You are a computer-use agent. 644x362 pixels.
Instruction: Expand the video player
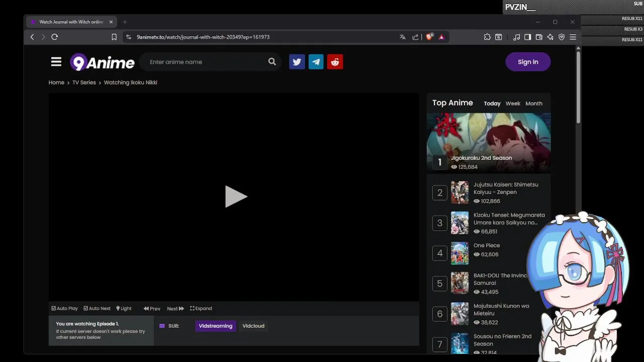201,309
